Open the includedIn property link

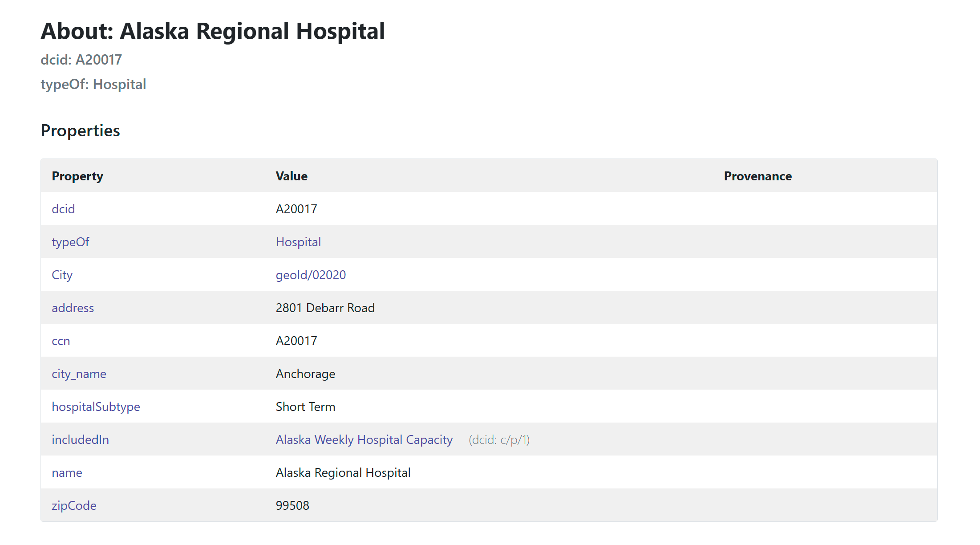click(80, 440)
